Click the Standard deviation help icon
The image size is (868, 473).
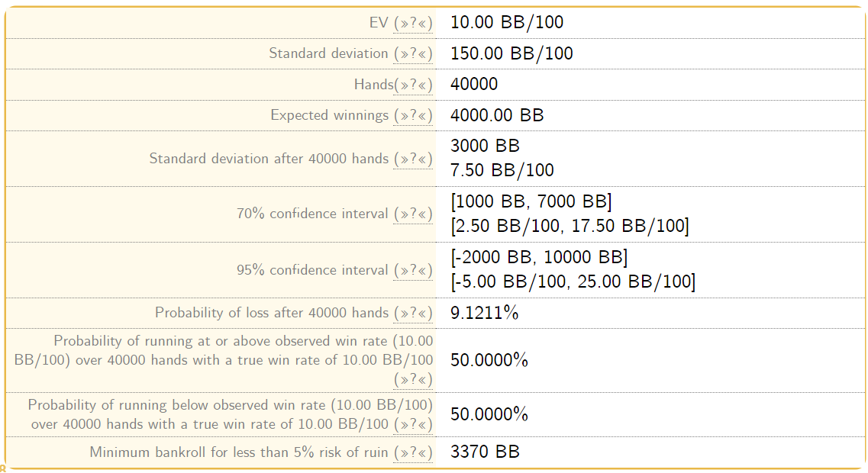413,53
